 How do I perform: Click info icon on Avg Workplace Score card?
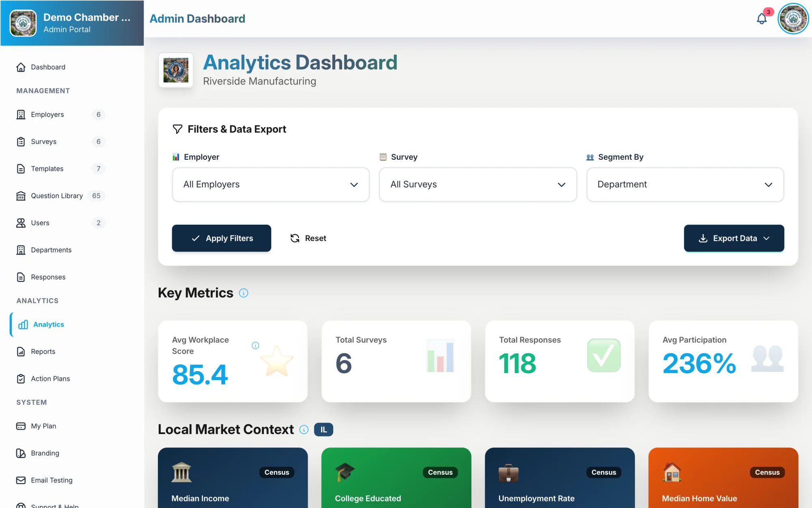click(255, 345)
